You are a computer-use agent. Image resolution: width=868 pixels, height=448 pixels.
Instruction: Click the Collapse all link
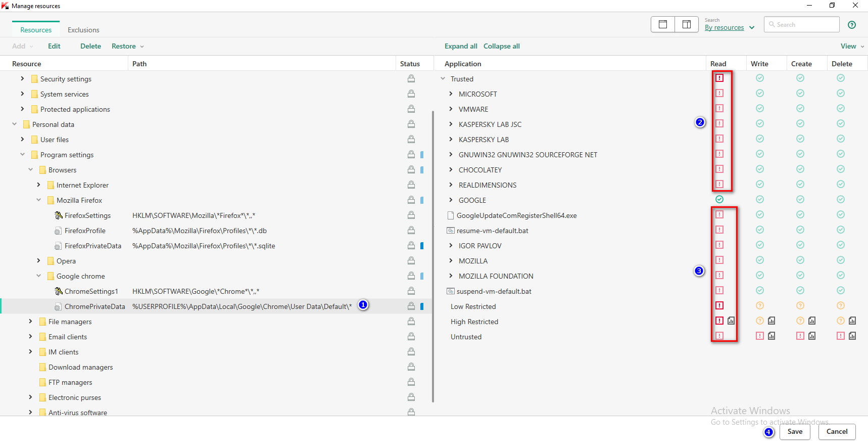501,46
